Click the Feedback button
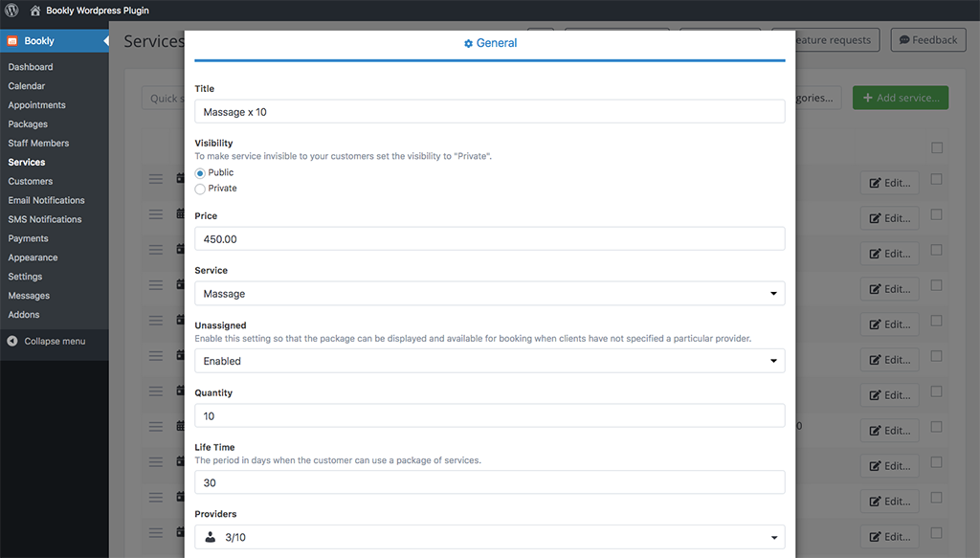Image resolution: width=980 pixels, height=558 pixels. coord(928,40)
